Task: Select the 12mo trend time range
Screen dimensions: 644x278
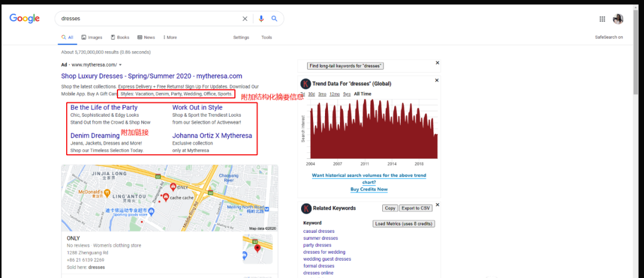Action: point(335,94)
